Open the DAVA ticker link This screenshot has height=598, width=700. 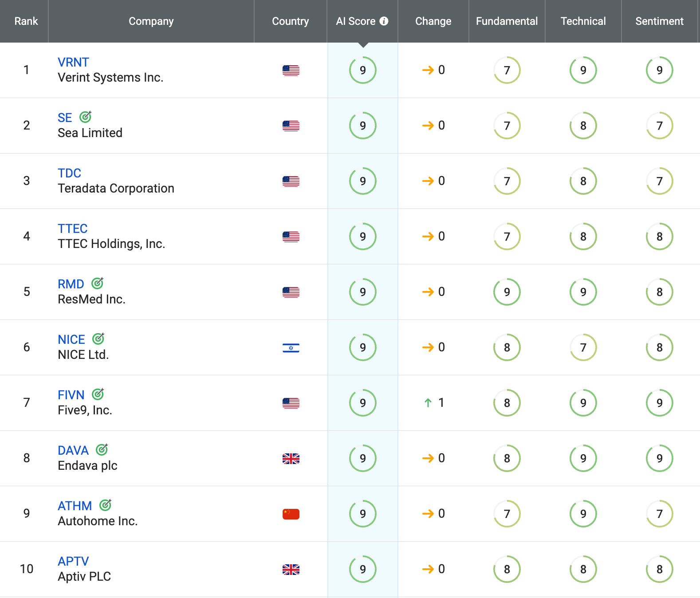point(73,450)
